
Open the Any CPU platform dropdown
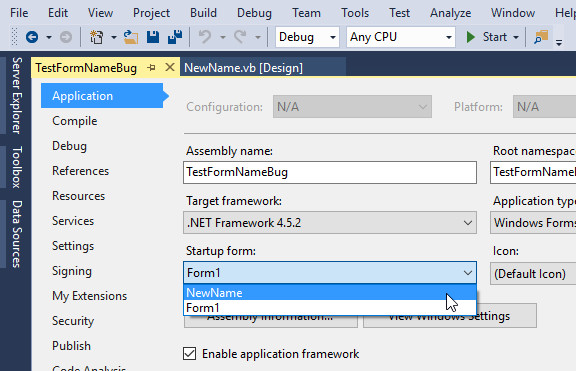point(401,37)
